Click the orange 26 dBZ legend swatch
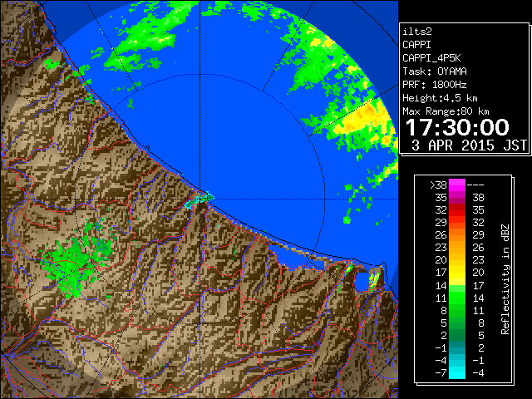532x399 pixels. [x=457, y=235]
